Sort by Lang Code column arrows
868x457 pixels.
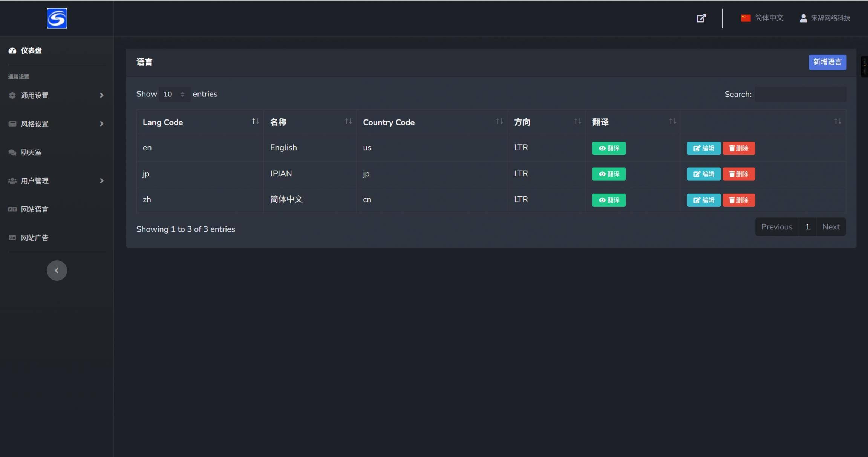tap(255, 121)
